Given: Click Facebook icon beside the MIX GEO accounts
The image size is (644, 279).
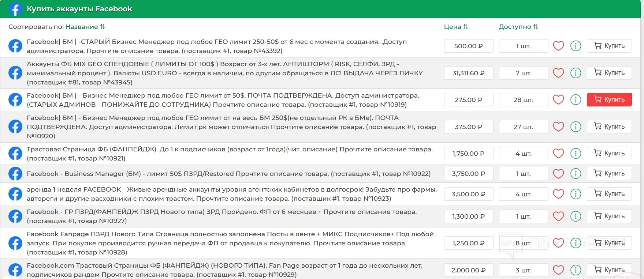Looking at the screenshot, I should click(15, 73).
